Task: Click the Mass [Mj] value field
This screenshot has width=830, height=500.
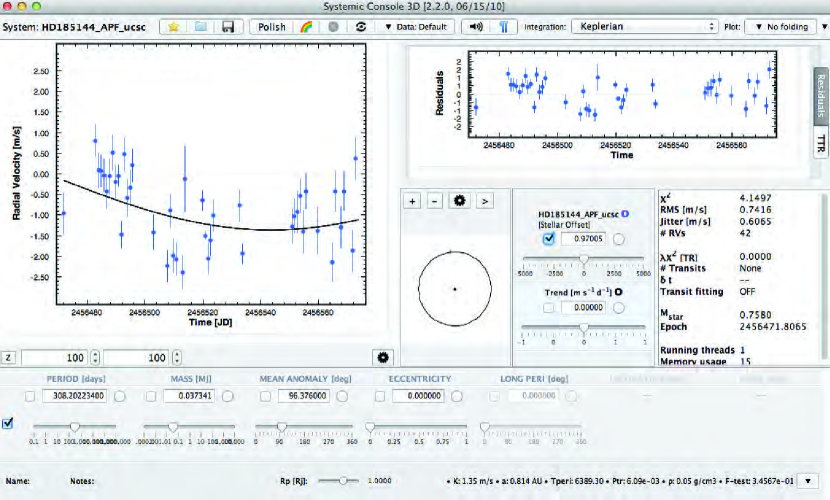Action: pyautogui.click(x=191, y=396)
